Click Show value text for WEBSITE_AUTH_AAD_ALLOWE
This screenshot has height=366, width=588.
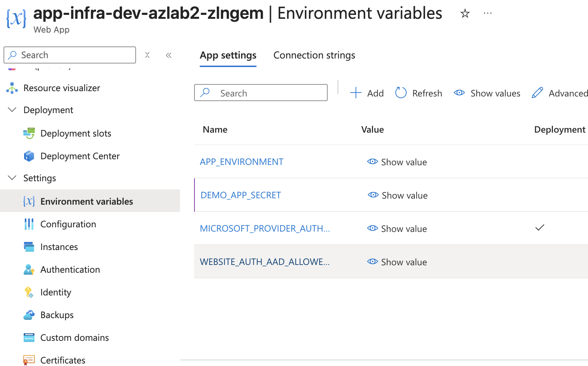coord(404,262)
